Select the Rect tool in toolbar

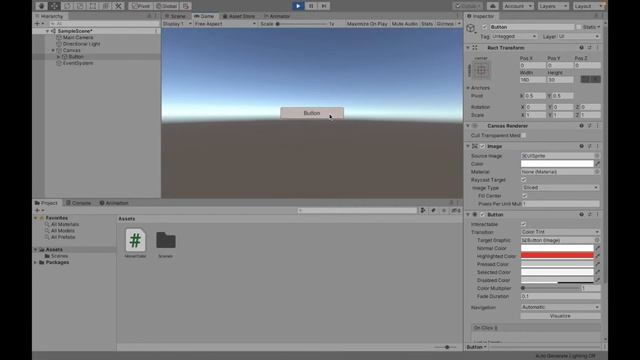click(x=93, y=6)
